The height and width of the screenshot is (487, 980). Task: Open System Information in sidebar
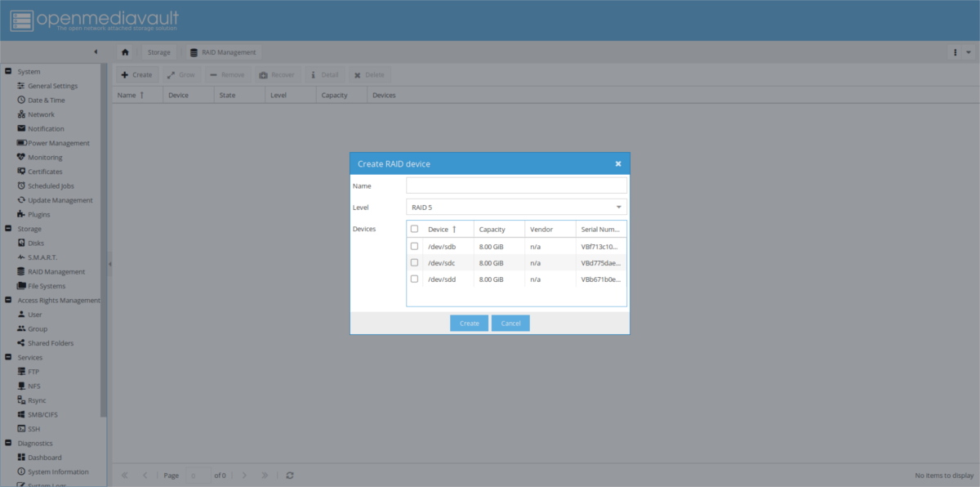coord(58,471)
